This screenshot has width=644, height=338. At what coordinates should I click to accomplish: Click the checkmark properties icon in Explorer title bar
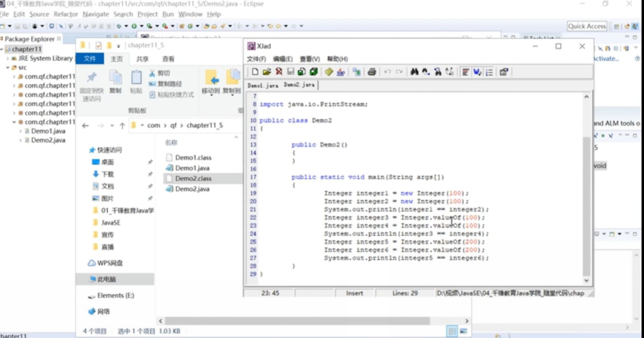(x=99, y=45)
